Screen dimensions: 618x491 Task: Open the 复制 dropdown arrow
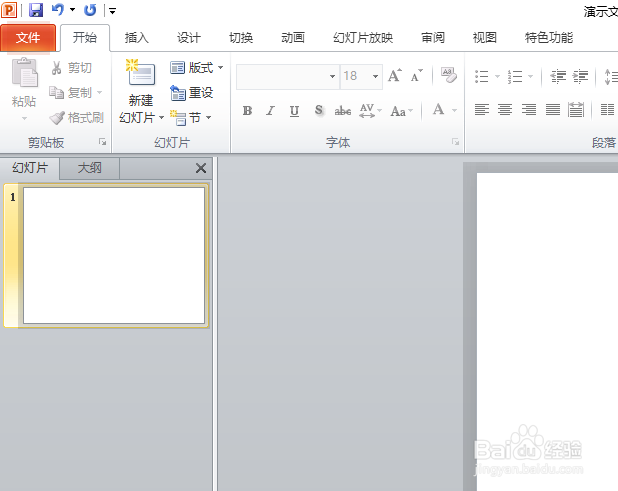point(99,93)
